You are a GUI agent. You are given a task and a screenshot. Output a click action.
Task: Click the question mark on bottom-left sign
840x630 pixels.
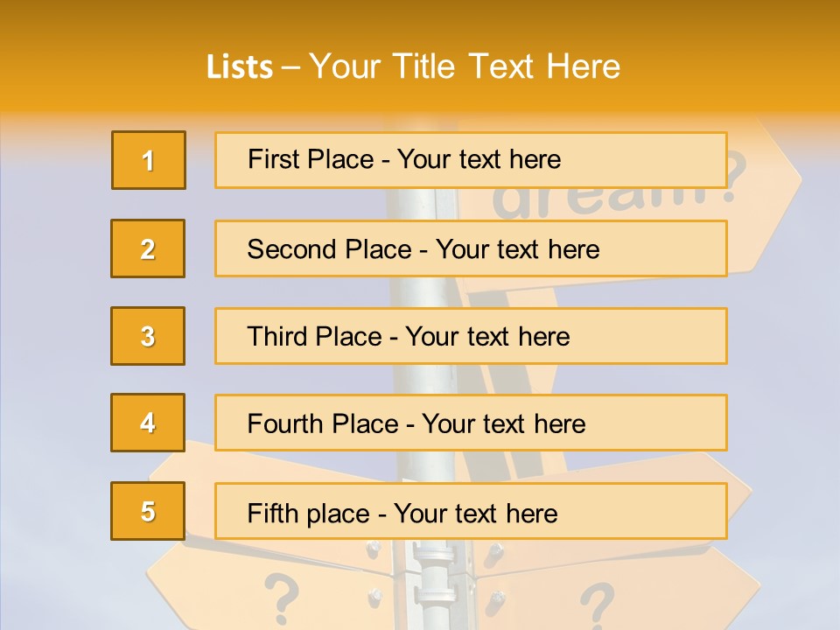[281, 597]
